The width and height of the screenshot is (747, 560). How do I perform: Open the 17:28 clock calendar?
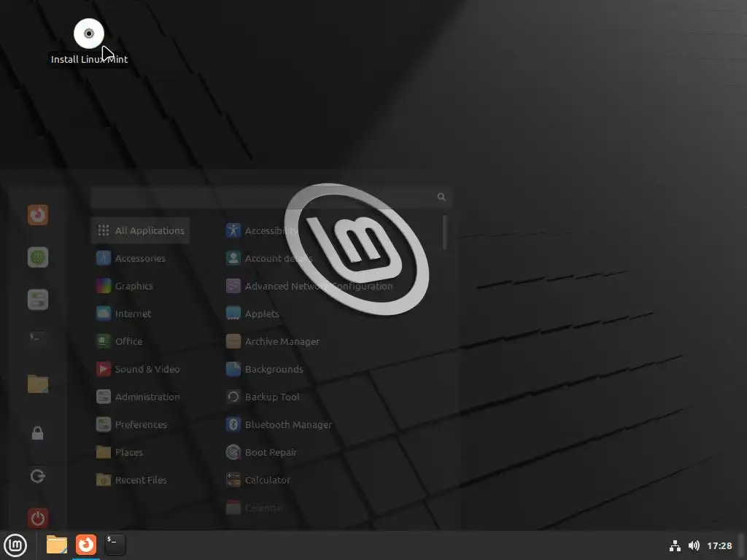(x=719, y=545)
